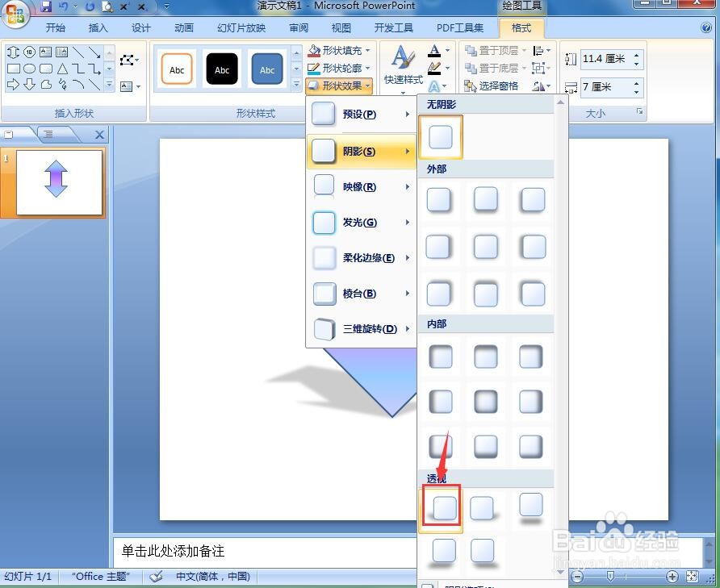This screenshot has width=720, height=588.
Task: Apply white Abc style with orange outline
Action: [x=177, y=69]
